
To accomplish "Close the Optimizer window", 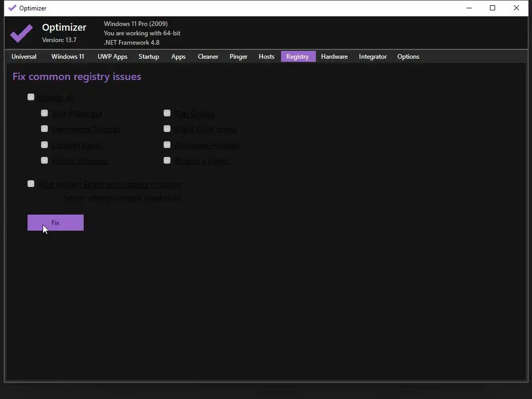I will tap(516, 8).
